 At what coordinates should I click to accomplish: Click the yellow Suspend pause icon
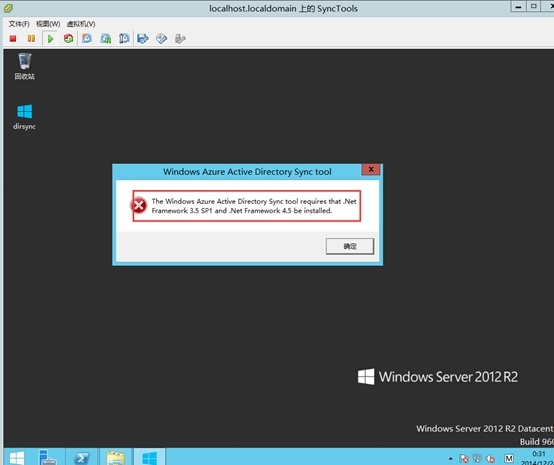click(x=31, y=39)
